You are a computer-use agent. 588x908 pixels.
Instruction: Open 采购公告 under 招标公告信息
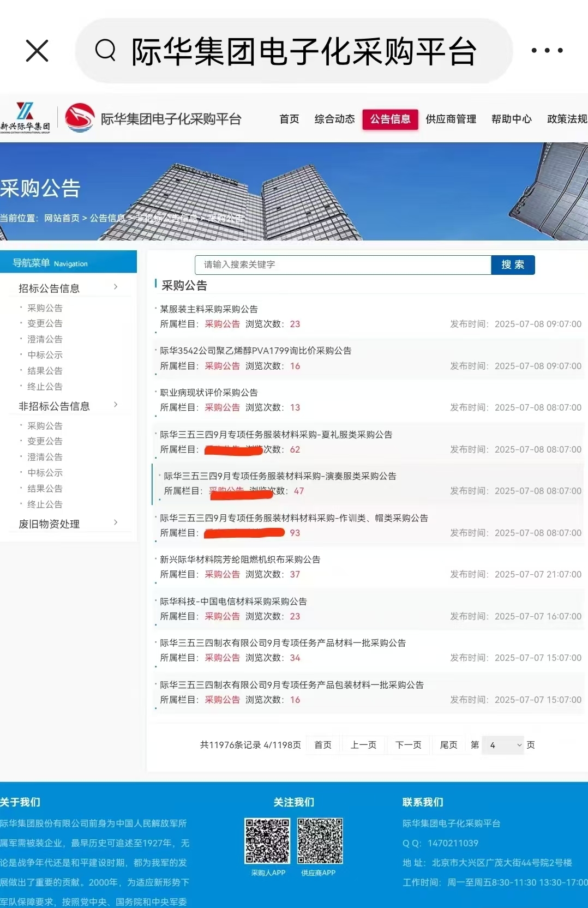pyautogui.click(x=45, y=308)
